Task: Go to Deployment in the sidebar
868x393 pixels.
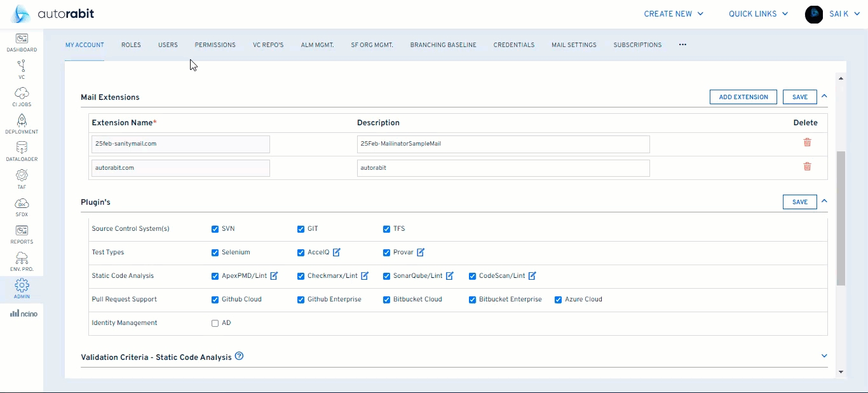Action: [22, 124]
